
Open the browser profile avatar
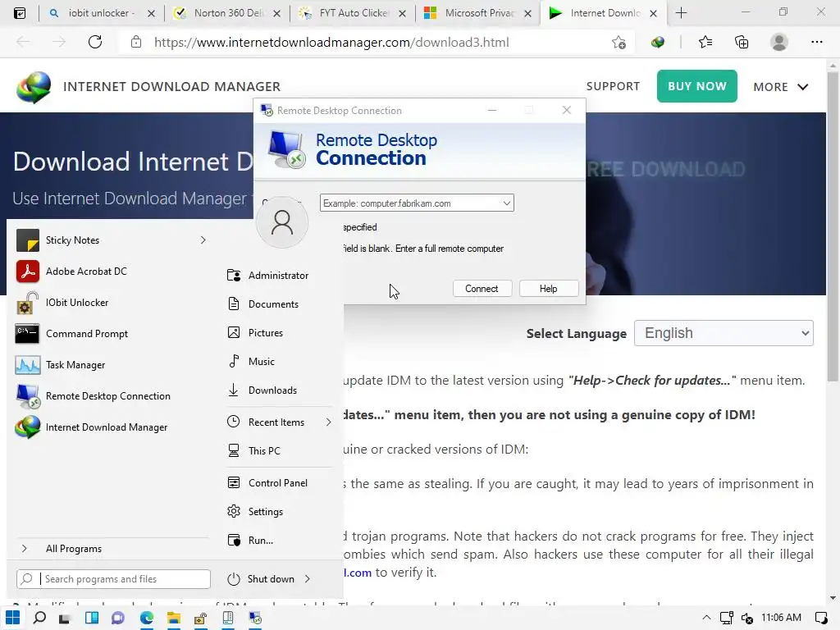pyautogui.click(x=779, y=42)
